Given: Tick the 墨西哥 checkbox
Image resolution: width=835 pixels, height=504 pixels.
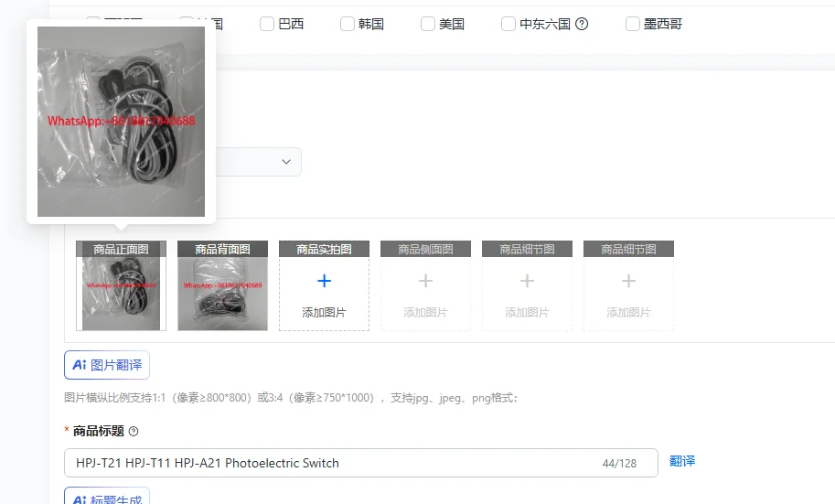Looking at the screenshot, I should tap(633, 24).
